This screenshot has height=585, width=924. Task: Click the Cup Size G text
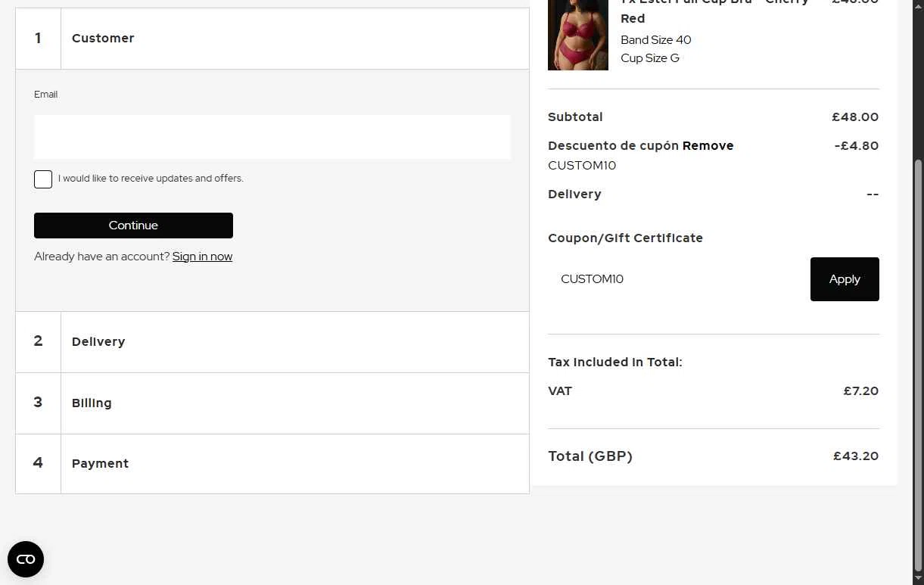coord(650,58)
